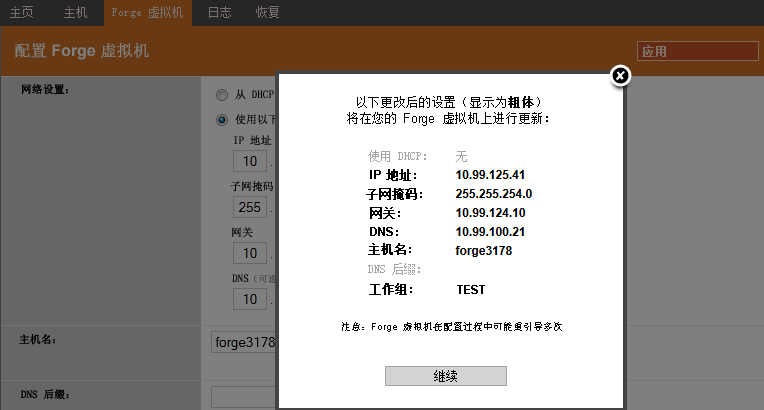Select the 从 DHCP radio button
This screenshot has height=410, width=764.
point(222,95)
